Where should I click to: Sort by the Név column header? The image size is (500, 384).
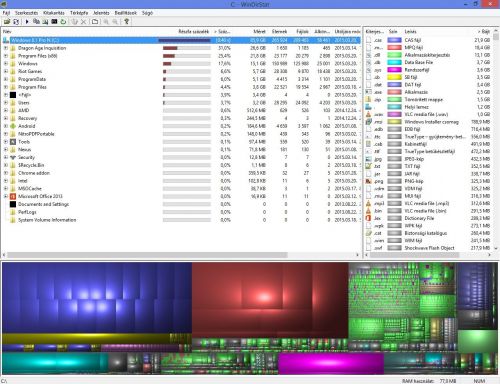point(7,31)
